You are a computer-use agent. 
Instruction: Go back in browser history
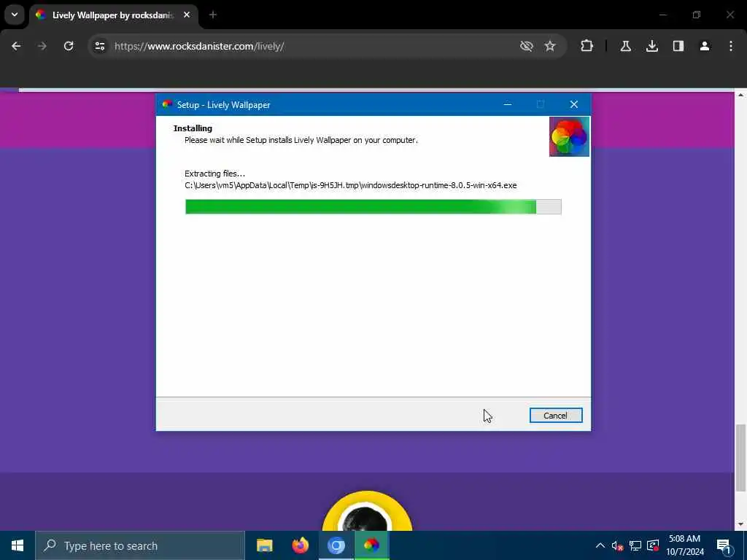[16, 46]
